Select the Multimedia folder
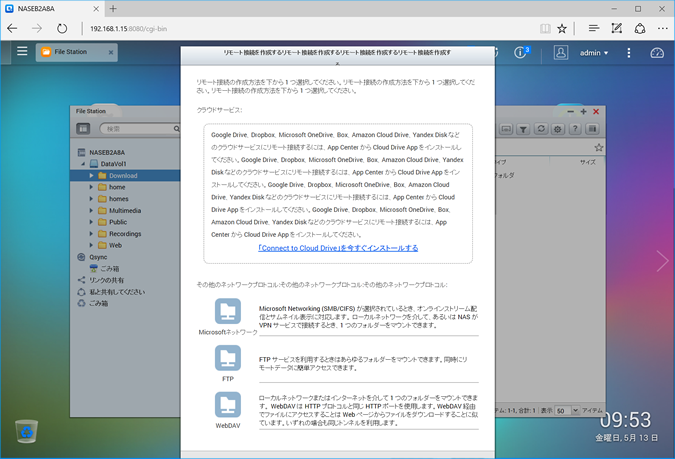Image resolution: width=675 pixels, height=459 pixels. pyautogui.click(x=125, y=211)
